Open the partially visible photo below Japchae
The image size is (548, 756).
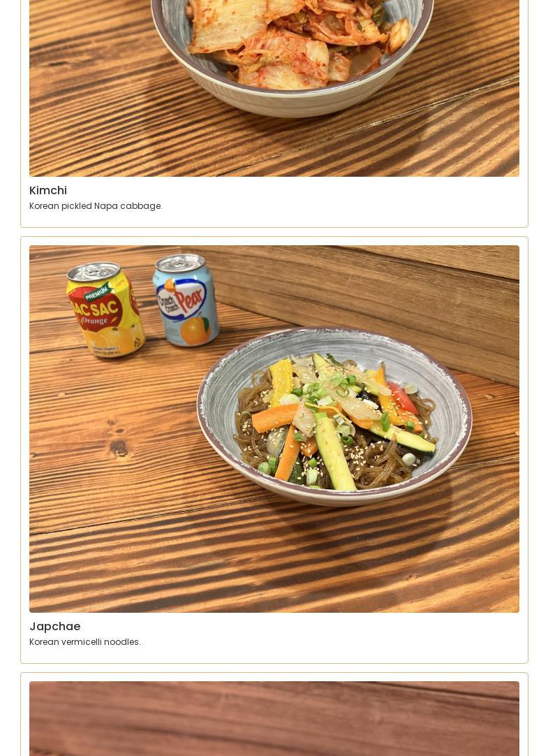(x=274, y=718)
